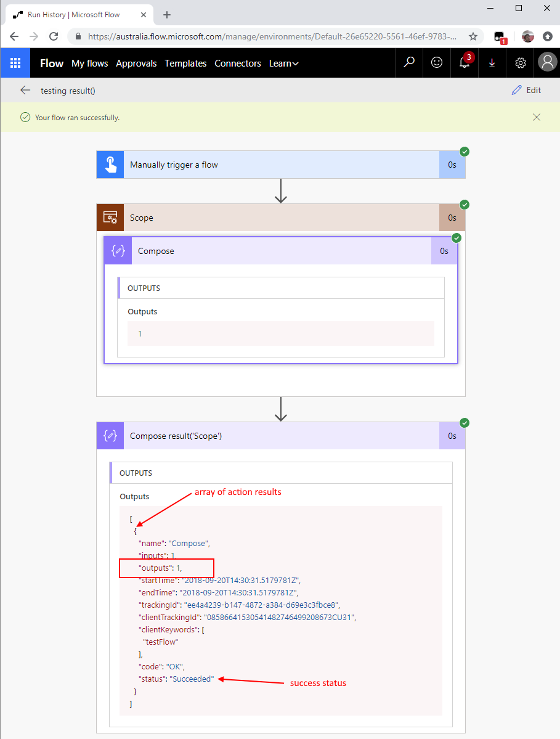Expand the Learn dropdown menu
560x739 pixels.
pos(283,63)
